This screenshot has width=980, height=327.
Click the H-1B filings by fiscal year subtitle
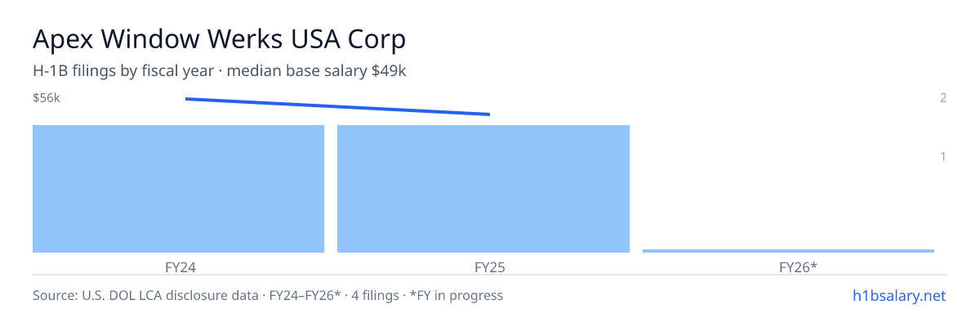pyautogui.click(x=124, y=71)
